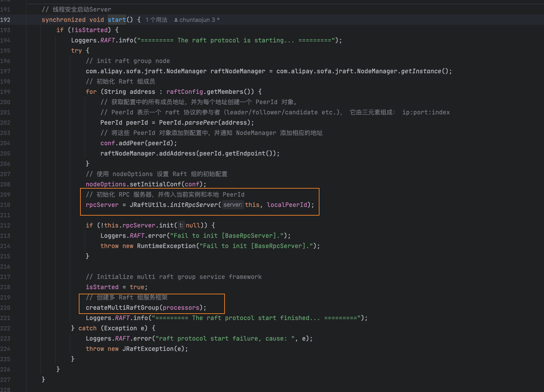544x392 pixels.
Task: Click the start method name
Action: pyautogui.click(x=117, y=20)
